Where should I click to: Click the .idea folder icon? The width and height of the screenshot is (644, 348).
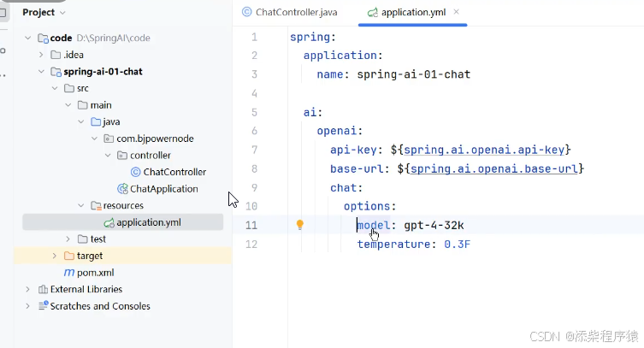56,55
